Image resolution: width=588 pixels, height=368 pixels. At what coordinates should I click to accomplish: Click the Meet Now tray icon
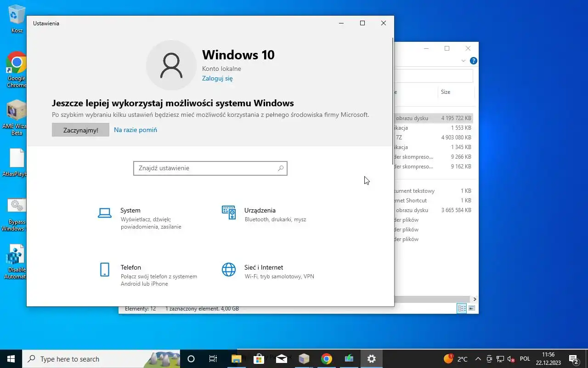490,359
